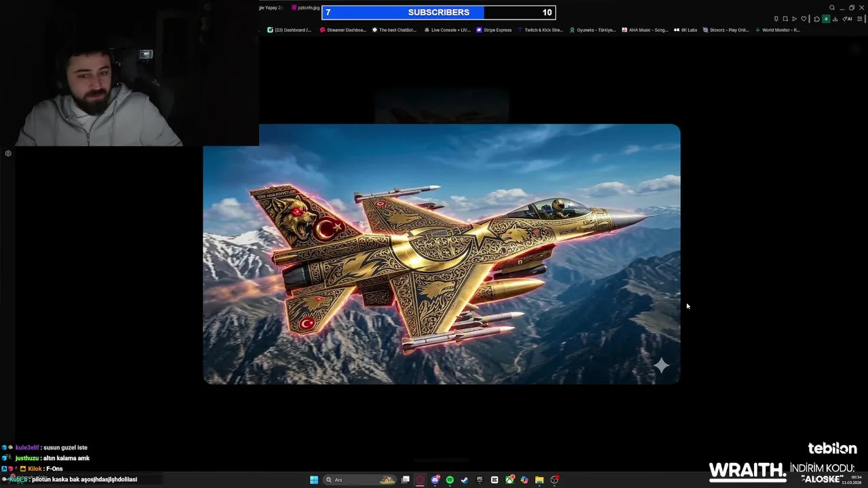Open Discord from the taskbar

[x=435, y=480]
